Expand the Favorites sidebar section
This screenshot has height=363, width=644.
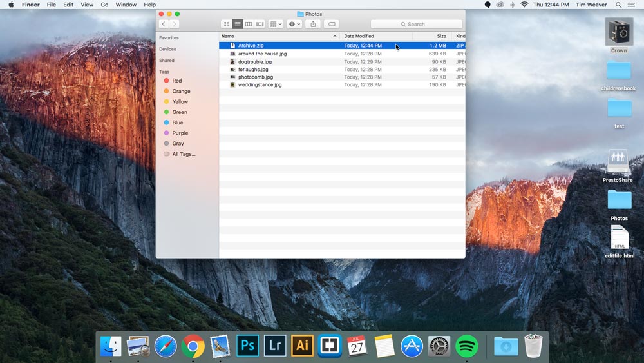pyautogui.click(x=169, y=38)
